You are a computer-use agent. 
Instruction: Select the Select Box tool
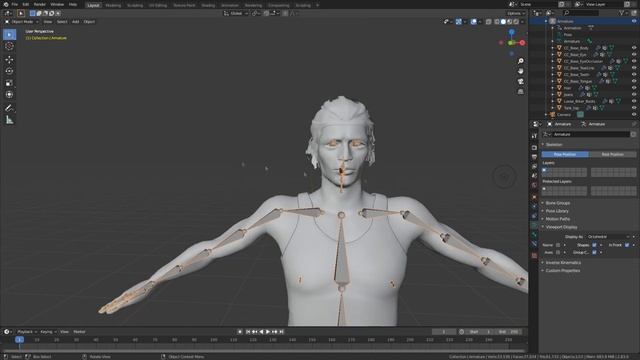point(9,35)
